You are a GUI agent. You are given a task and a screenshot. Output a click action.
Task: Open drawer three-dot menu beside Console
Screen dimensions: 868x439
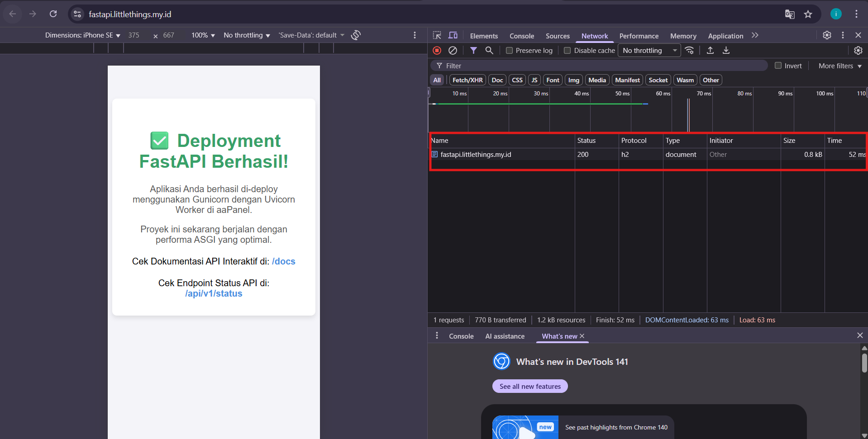(x=437, y=335)
